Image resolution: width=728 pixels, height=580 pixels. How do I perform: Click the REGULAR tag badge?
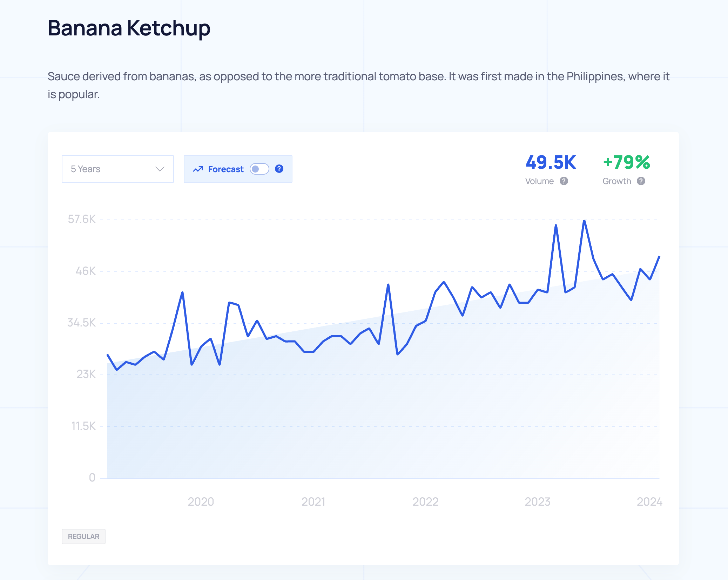(x=83, y=537)
